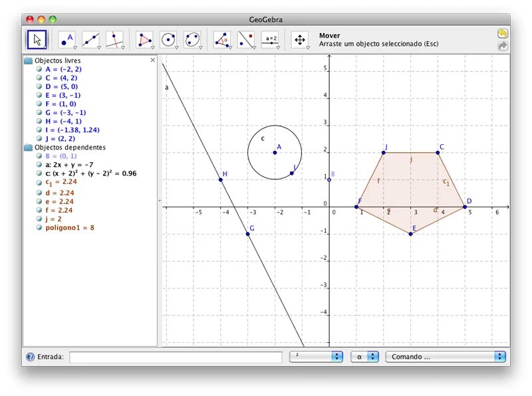
Task: Open the alpha symbol dropdown
Action: pyautogui.click(x=364, y=357)
